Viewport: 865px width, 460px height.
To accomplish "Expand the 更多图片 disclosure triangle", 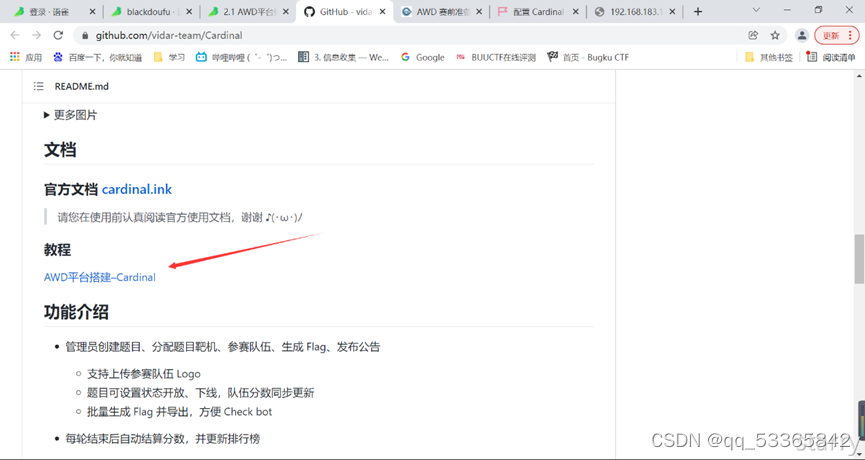I will click(47, 115).
